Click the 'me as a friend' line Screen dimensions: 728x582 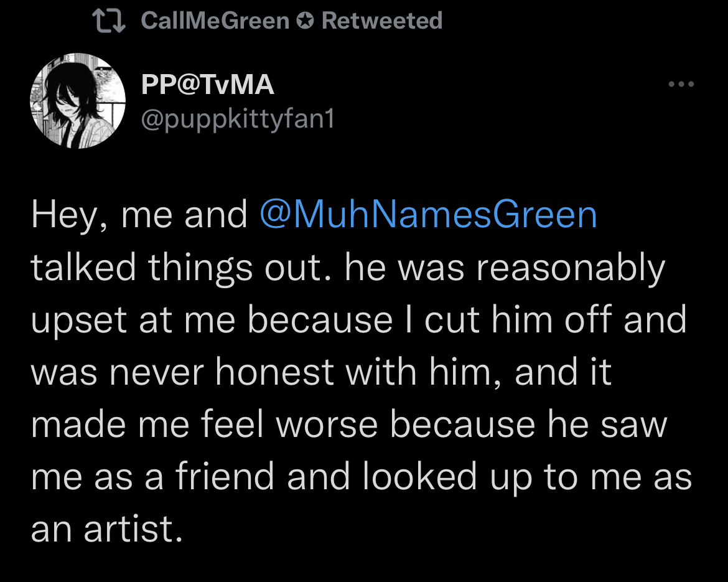[x=362, y=477]
